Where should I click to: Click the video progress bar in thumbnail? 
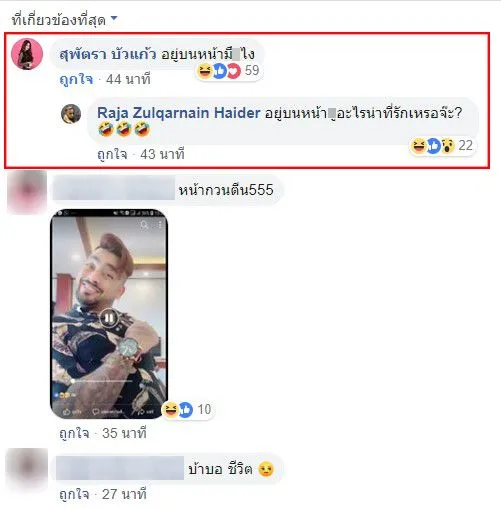[x=102, y=380]
